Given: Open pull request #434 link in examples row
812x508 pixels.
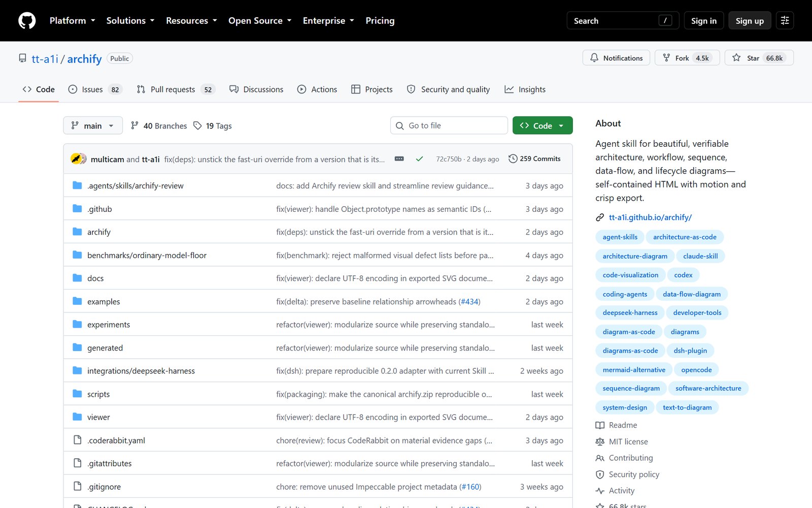Looking at the screenshot, I should (469, 302).
